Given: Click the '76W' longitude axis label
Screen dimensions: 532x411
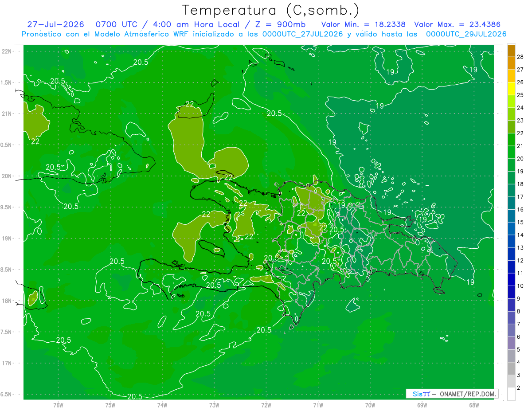Looking at the screenshot, I should [58, 405].
